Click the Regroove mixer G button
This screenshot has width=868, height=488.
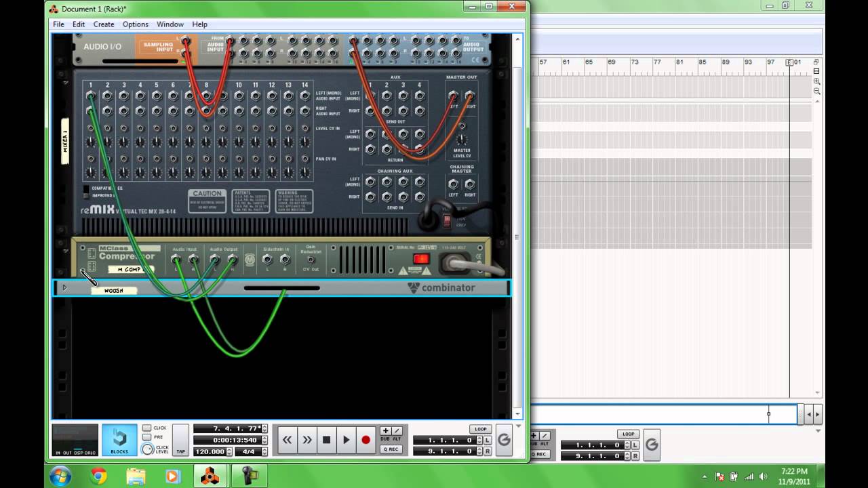(x=504, y=440)
